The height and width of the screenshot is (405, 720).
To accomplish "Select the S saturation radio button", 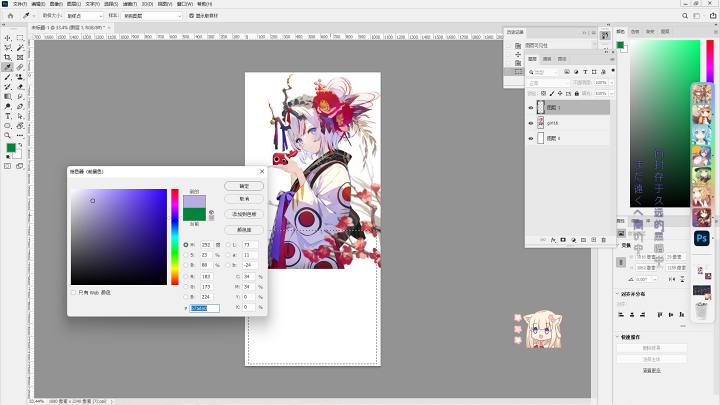I will 186,255.
